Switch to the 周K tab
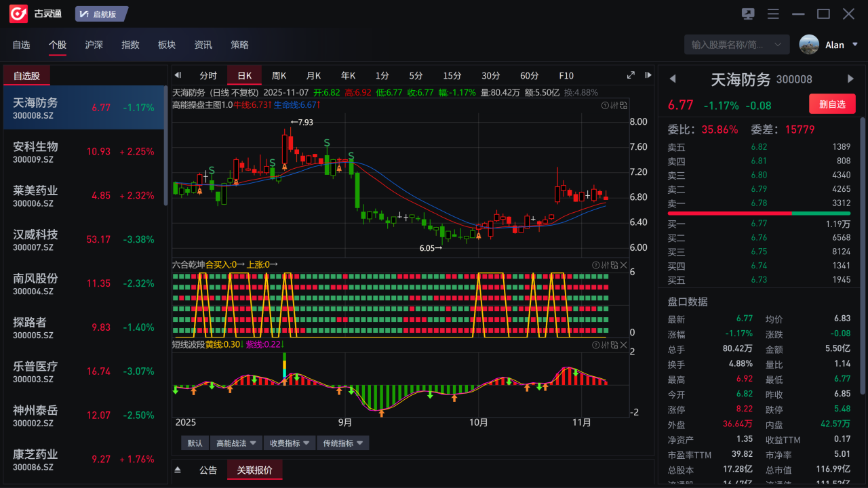868x488 pixels. click(x=279, y=75)
